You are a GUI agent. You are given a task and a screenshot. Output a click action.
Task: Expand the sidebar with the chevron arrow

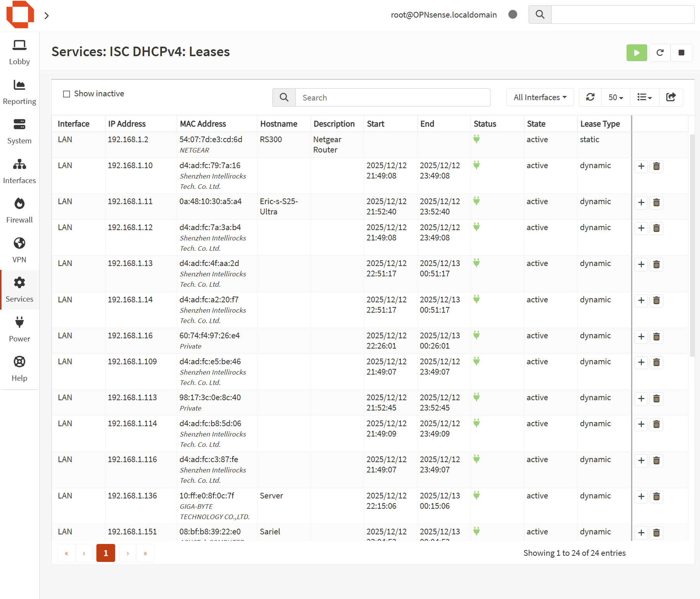pos(47,16)
